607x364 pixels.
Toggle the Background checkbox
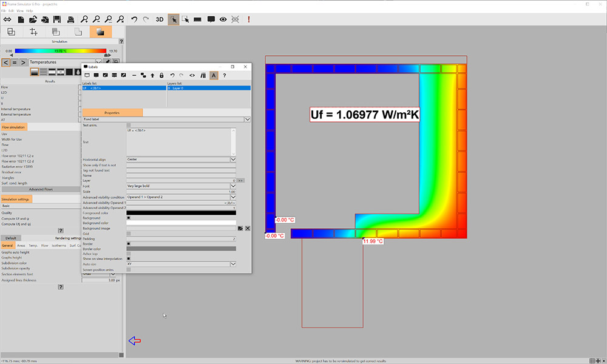129,218
